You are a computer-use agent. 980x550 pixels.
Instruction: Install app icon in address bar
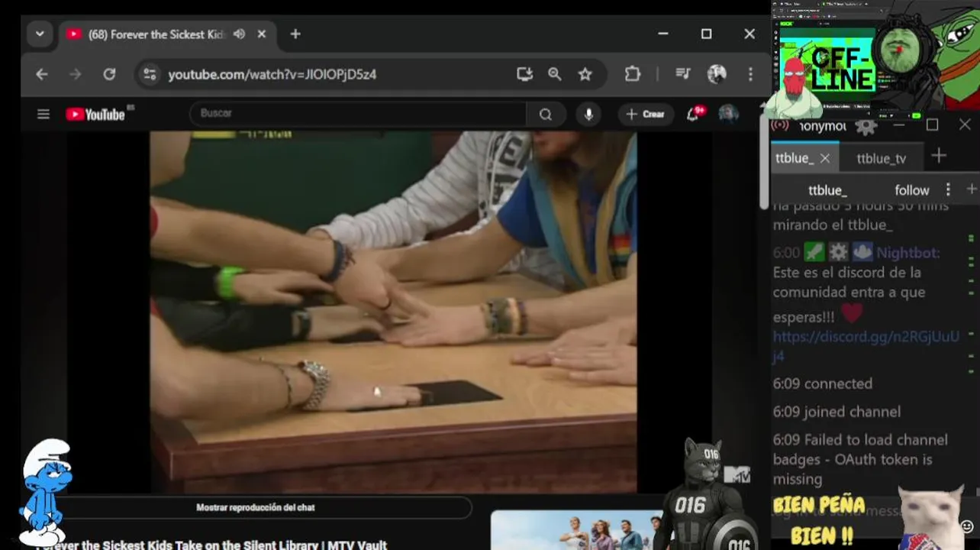(x=524, y=74)
